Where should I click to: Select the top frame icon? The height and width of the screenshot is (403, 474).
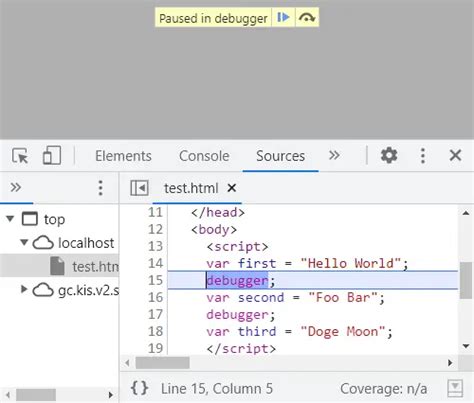pos(30,219)
